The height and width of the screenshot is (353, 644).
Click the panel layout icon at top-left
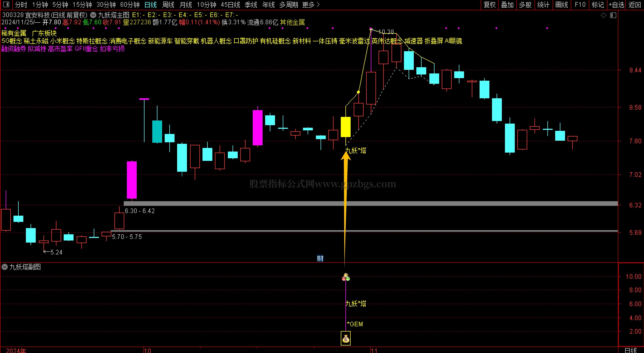(x=6, y=5)
